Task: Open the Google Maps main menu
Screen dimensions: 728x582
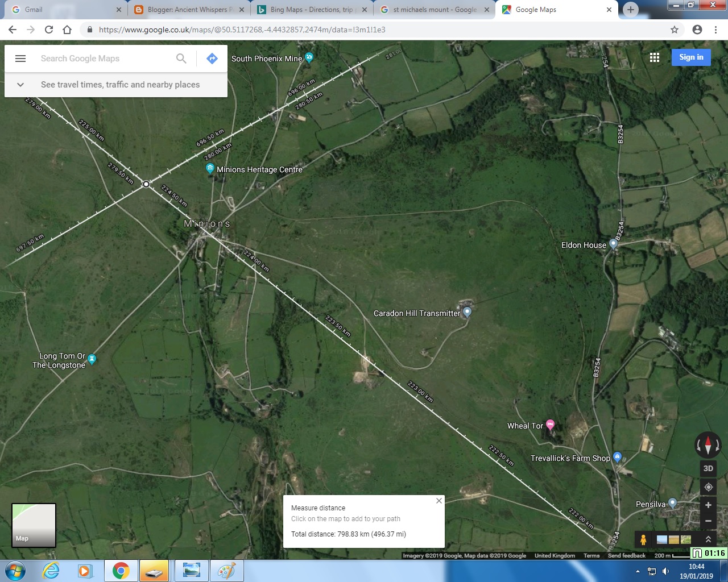Action: point(20,58)
